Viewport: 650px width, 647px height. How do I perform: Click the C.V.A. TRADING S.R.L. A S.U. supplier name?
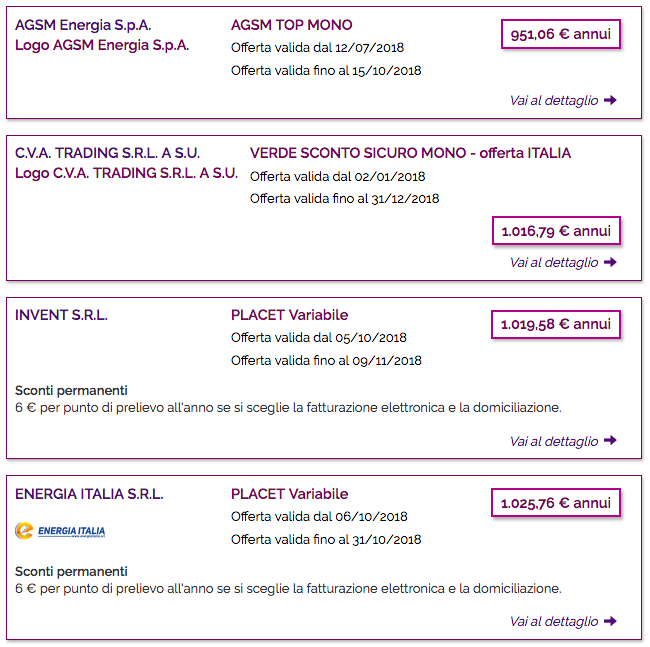point(107,153)
